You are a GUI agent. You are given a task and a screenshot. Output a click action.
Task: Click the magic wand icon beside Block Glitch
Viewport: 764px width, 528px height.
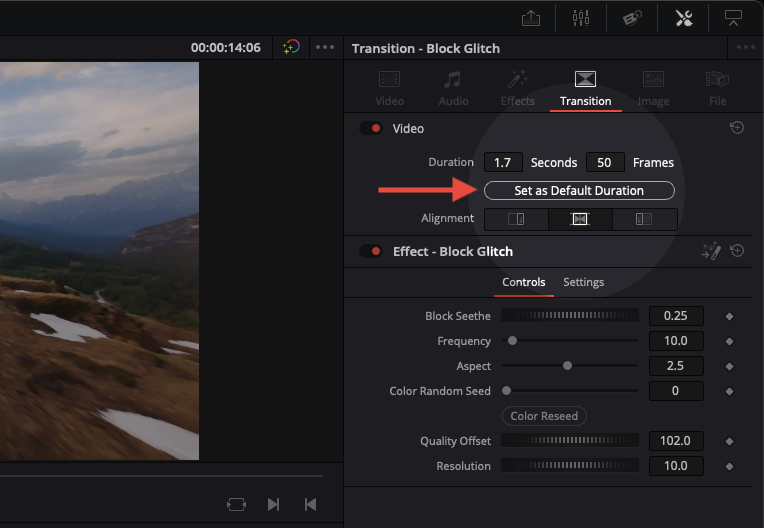point(711,252)
